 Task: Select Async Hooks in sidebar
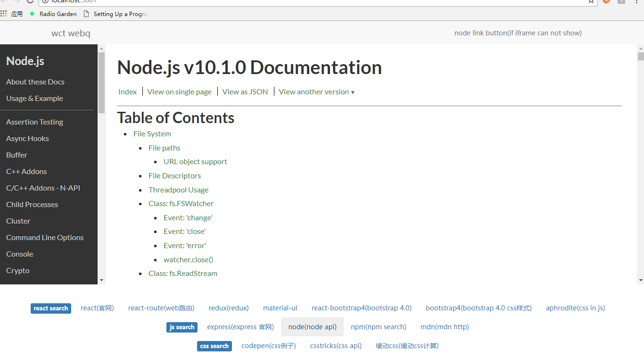[27, 139]
